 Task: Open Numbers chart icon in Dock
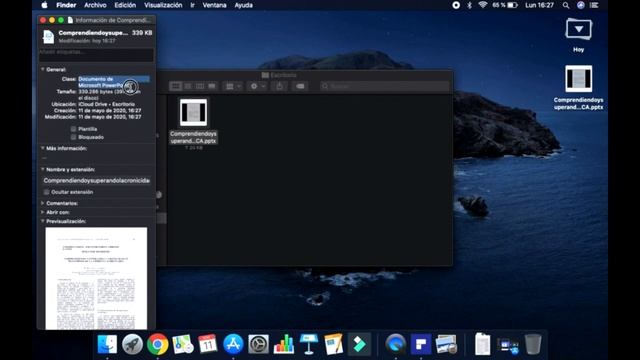click(284, 344)
